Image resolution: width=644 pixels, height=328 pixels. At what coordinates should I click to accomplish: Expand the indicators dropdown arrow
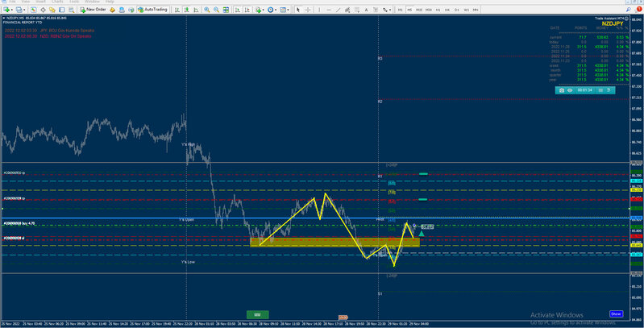tap(264, 10)
